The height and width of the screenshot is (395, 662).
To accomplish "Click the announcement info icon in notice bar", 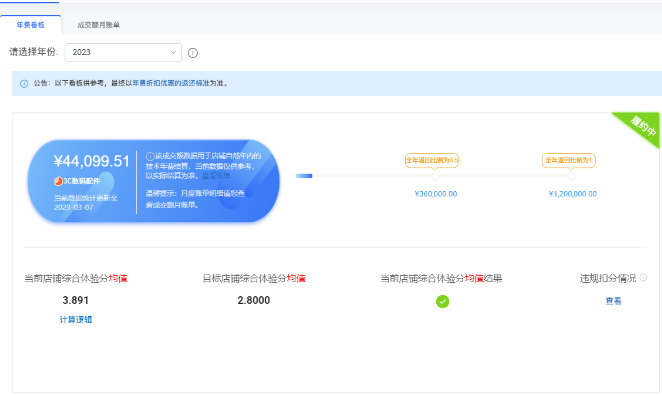I will pos(24,84).
